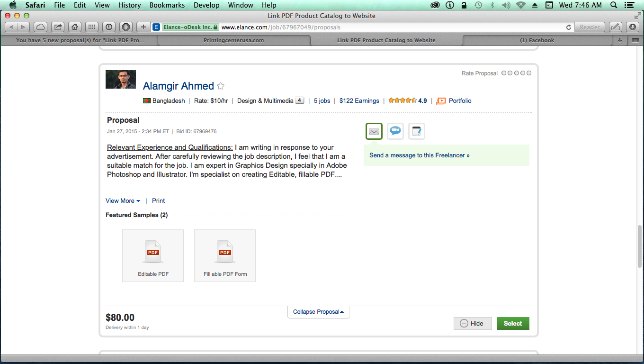This screenshot has width=644, height=364.
Task: Open the skills count badge 4
Action: pos(299,100)
